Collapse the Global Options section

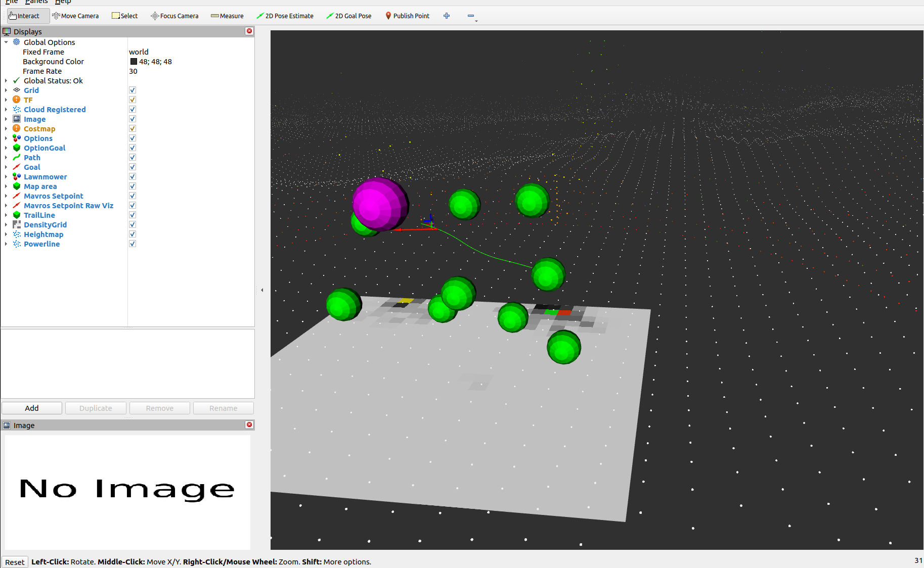pyautogui.click(x=6, y=42)
